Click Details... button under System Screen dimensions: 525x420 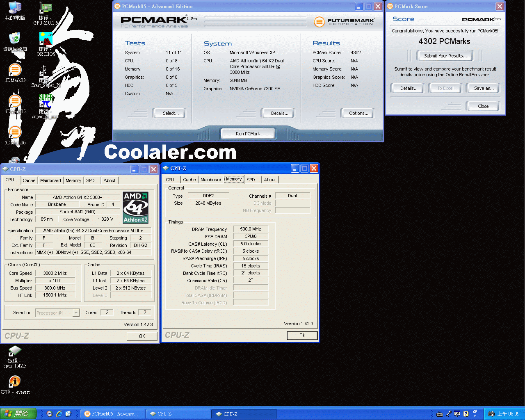pyautogui.click(x=278, y=113)
